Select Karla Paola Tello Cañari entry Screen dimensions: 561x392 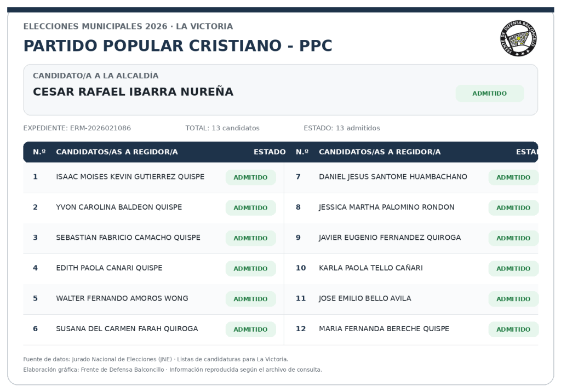tap(411, 268)
